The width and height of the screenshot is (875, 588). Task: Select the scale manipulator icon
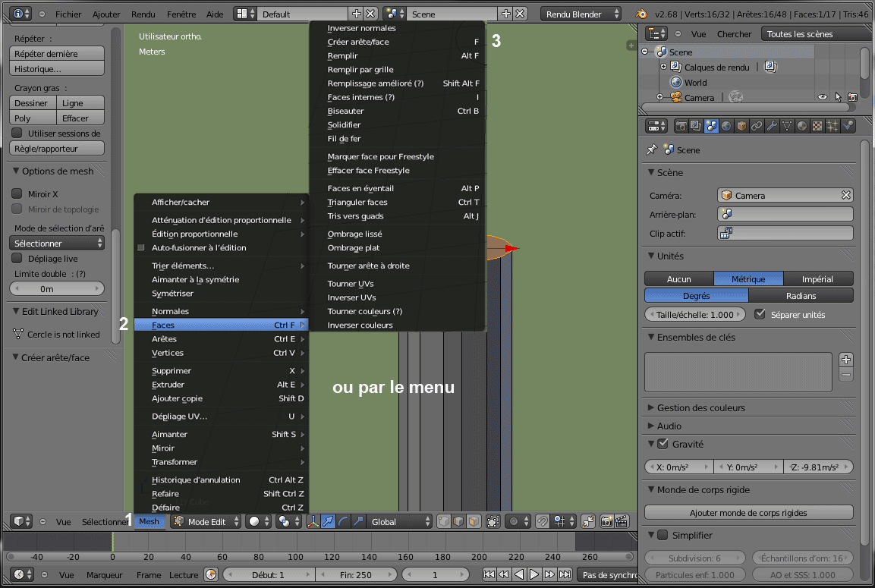(358, 522)
